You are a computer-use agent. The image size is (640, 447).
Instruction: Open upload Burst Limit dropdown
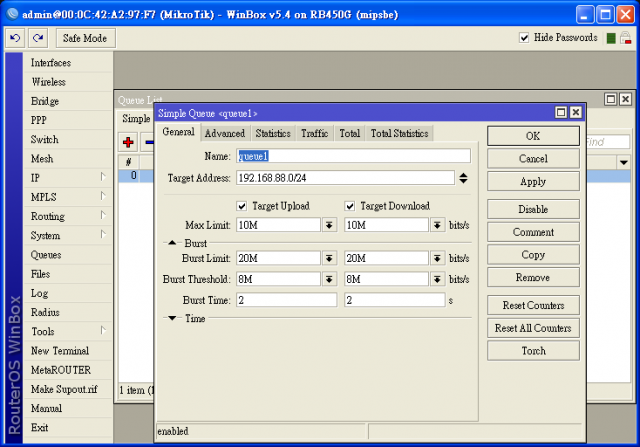tap(329, 258)
